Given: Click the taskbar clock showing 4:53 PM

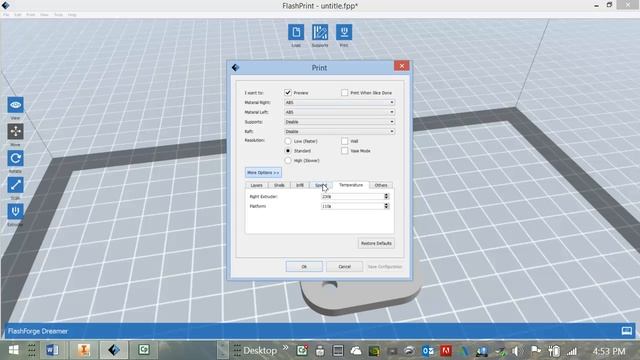Looking at the screenshot, I should click(609, 351).
